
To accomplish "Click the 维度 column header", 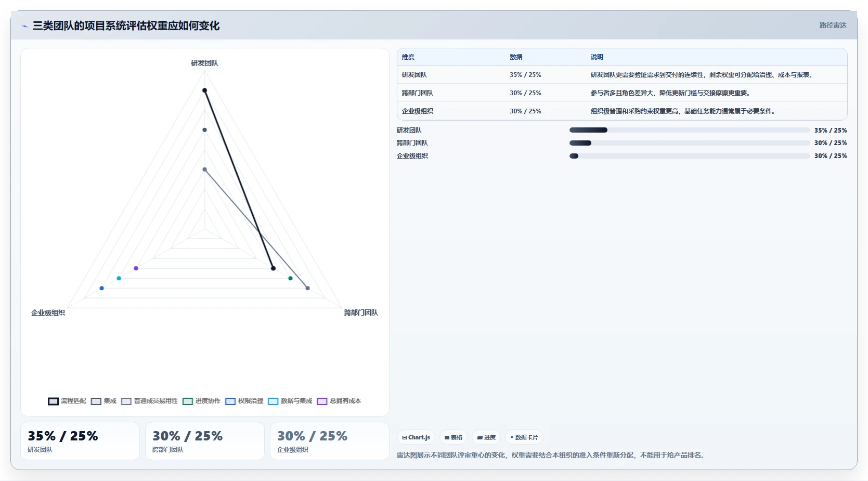I will (408, 57).
